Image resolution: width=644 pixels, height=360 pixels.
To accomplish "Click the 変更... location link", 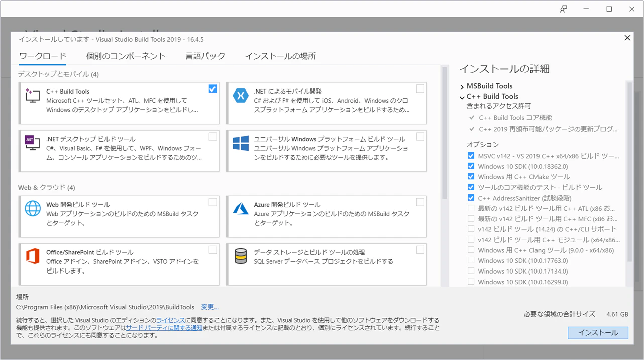I will pos(210,307).
